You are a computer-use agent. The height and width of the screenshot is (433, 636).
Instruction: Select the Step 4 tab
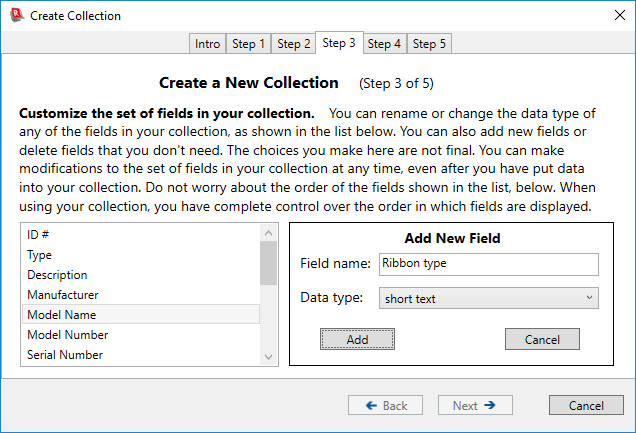tap(385, 44)
